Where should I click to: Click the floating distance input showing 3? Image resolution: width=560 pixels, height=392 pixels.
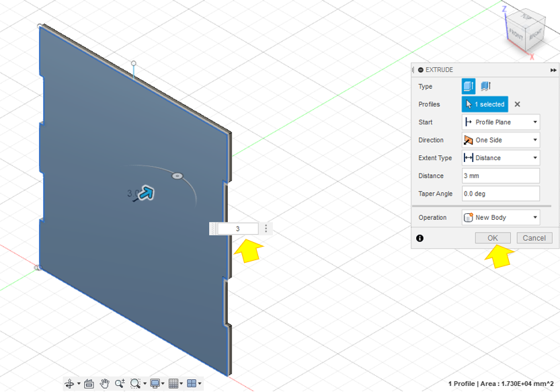pos(238,229)
